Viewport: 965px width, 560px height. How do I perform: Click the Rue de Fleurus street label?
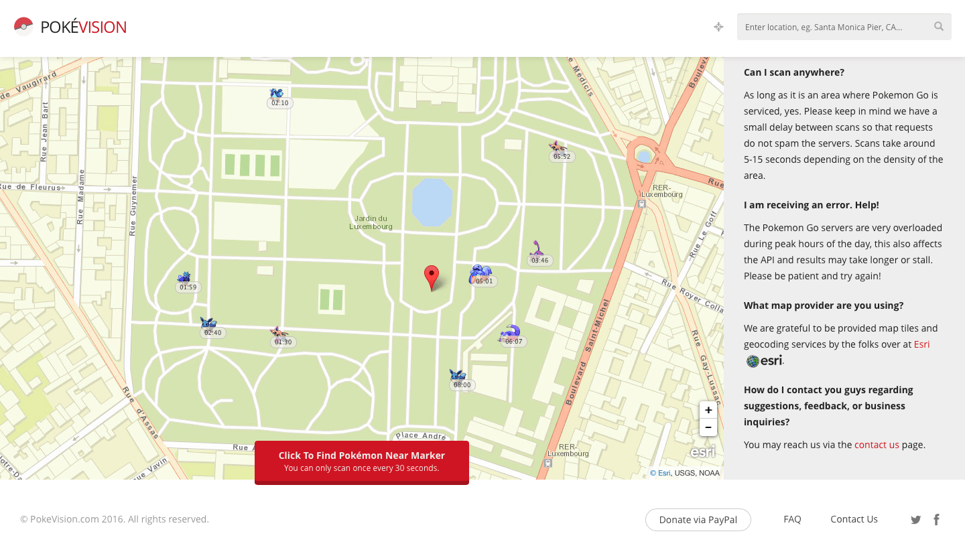click(x=31, y=187)
